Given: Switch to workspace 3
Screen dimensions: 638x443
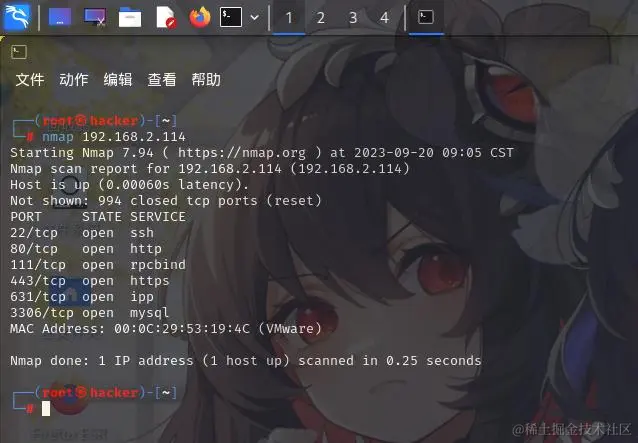Looking at the screenshot, I should 353,18.
